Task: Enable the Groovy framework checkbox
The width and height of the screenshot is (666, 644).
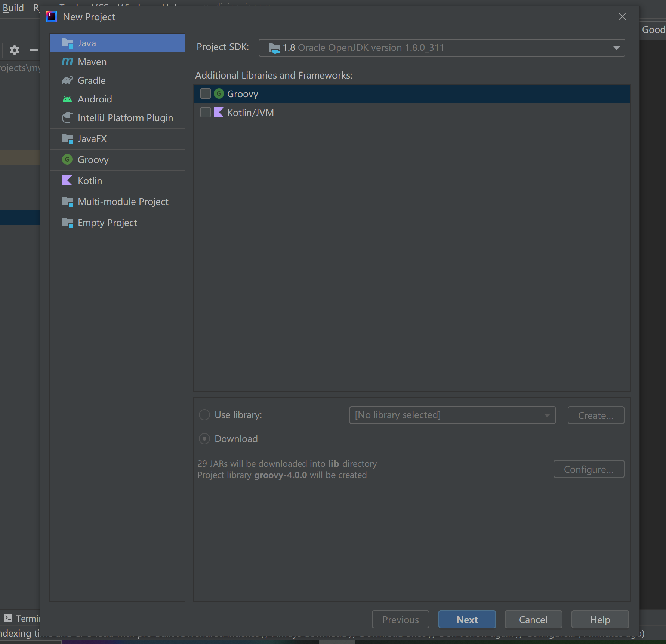Action: pyautogui.click(x=206, y=93)
